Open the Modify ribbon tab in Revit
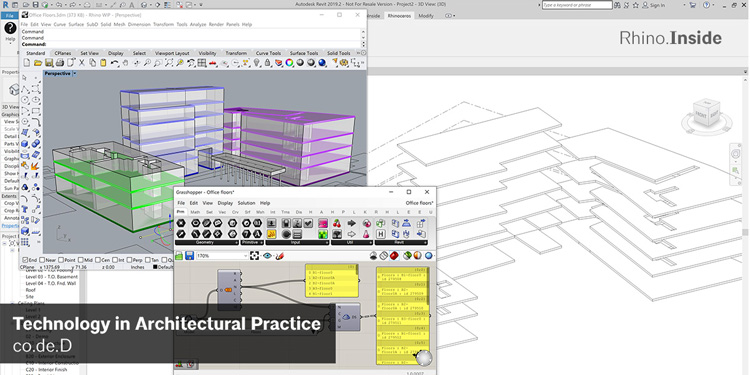Screen dimensions: 750x375 click(x=426, y=16)
